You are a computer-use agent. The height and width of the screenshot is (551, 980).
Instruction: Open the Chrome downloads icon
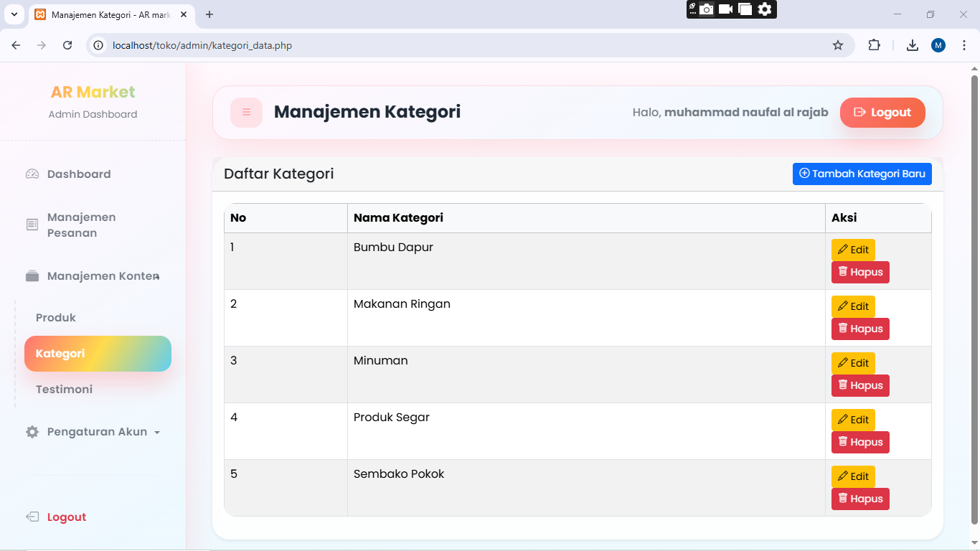pyautogui.click(x=912, y=45)
